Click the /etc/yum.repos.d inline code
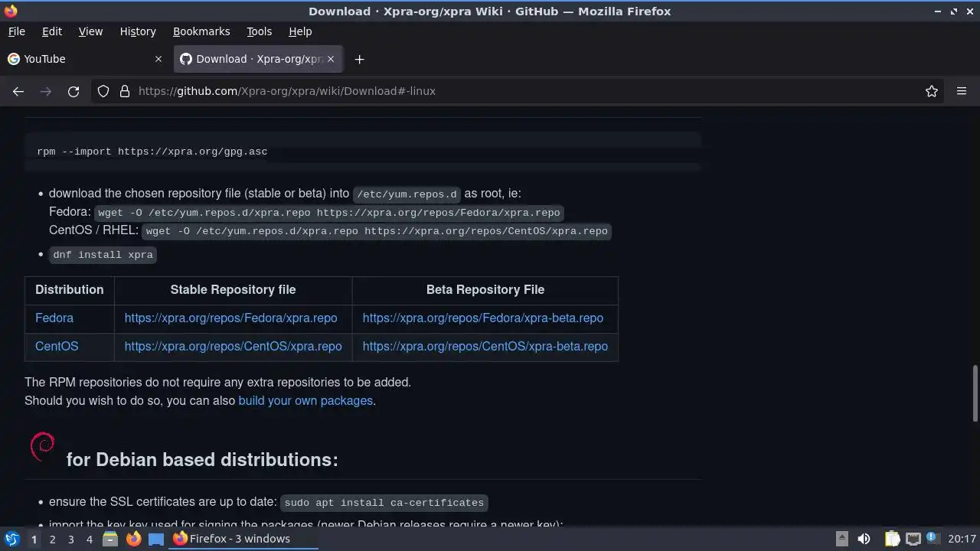The width and height of the screenshot is (980, 551). pos(407,194)
